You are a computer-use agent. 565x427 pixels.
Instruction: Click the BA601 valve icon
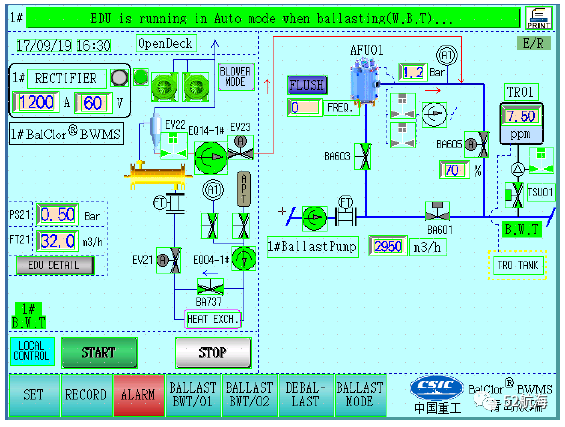(x=437, y=212)
